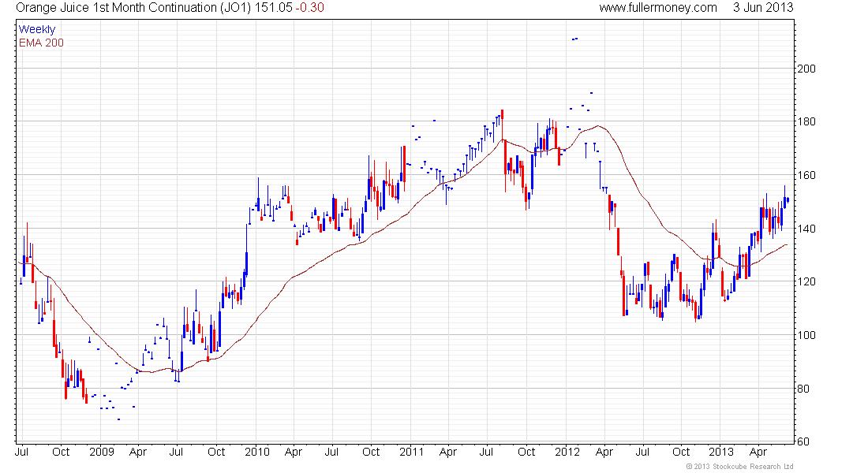868x473 pixels.
Task: Click the 'Jul' label between 2012 and 2013
Action: coord(642,452)
